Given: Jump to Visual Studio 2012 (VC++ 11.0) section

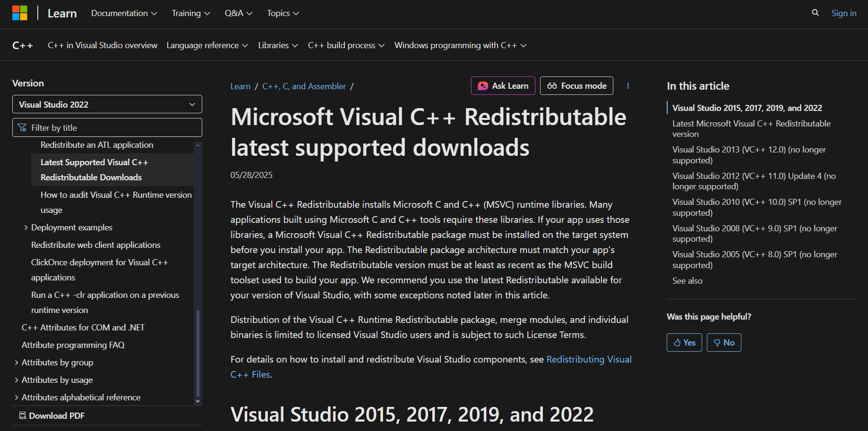Looking at the screenshot, I should pyautogui.click(x=754, y=181).
